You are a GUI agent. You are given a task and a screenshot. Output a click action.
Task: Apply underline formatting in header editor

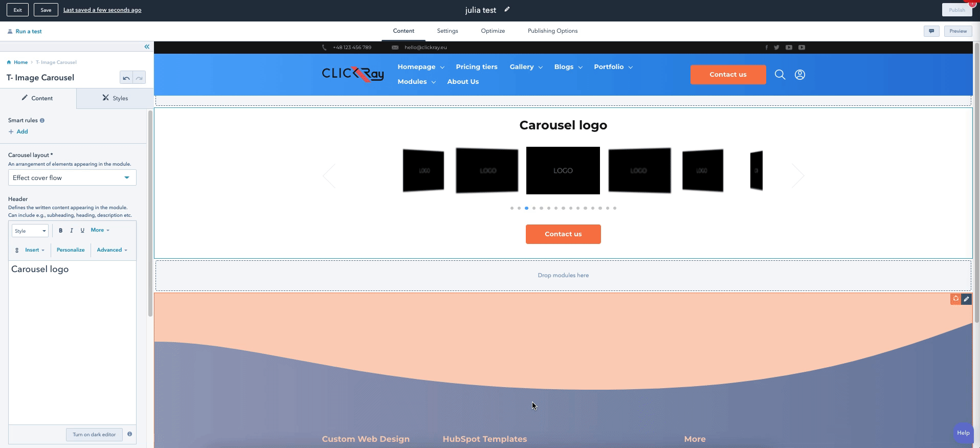coord(82,231)
